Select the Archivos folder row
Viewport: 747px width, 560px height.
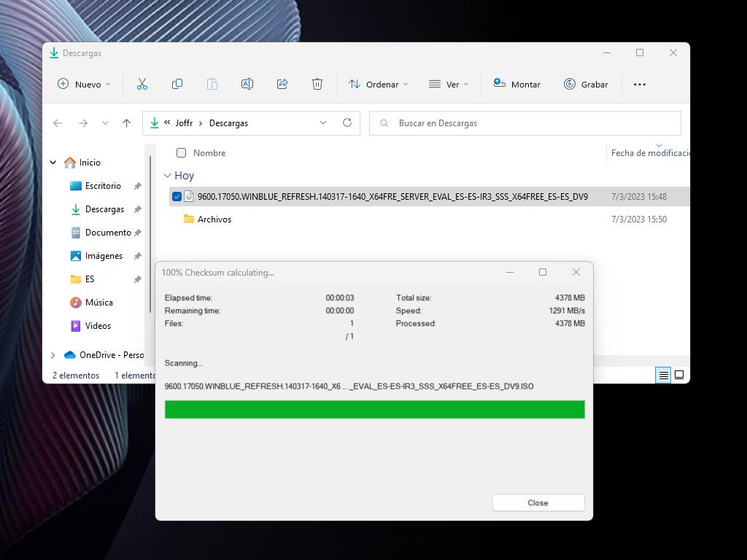[429, 219]
